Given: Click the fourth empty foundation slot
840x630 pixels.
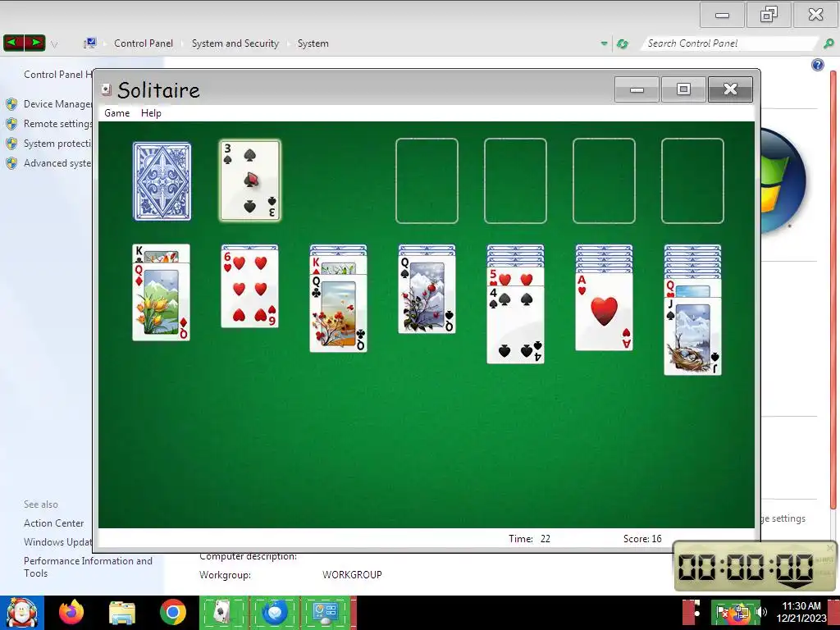Looking at the screenshot, I should coord(692,180).
